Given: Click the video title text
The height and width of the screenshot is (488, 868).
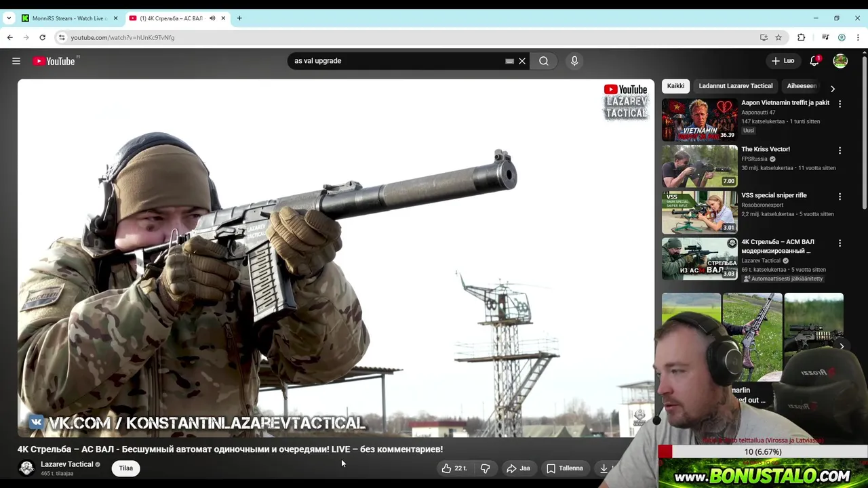Looking at the screenshot, I should click(x=230, y=449).
